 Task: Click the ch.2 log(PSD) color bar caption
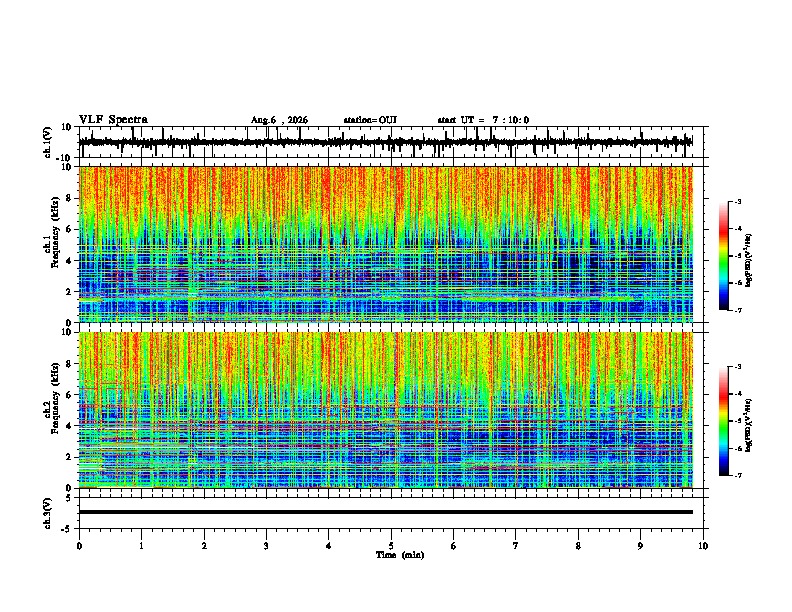(x=749, y=425)
